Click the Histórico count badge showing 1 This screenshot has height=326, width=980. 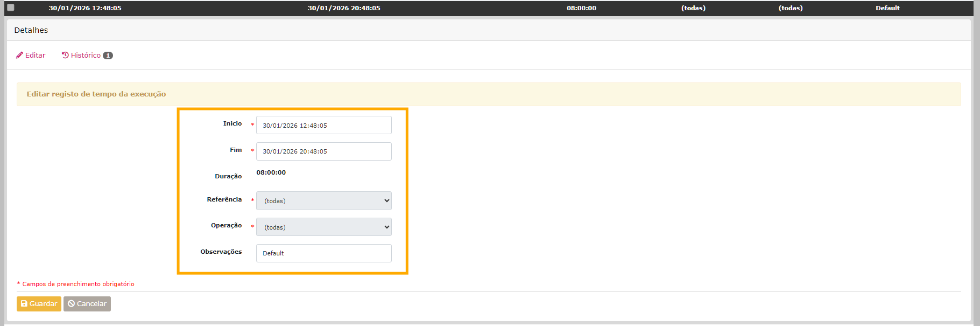tap(108, 56)
